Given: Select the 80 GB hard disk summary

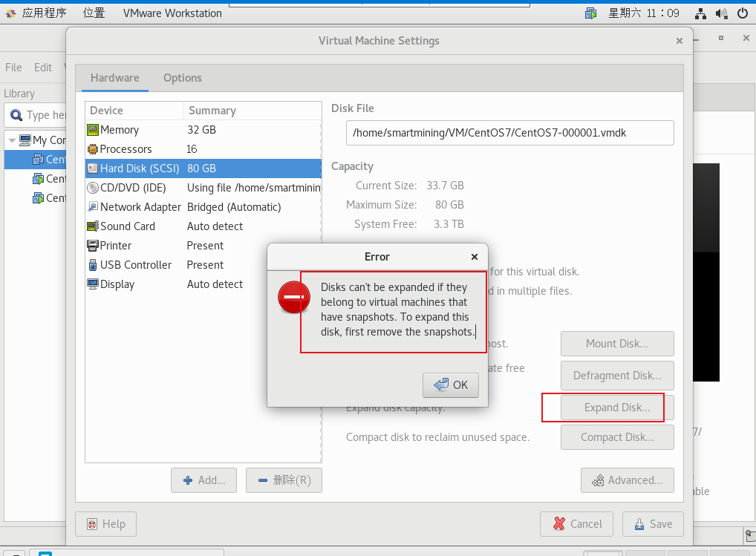Looking at the screenshot, I should click(201, 169).
